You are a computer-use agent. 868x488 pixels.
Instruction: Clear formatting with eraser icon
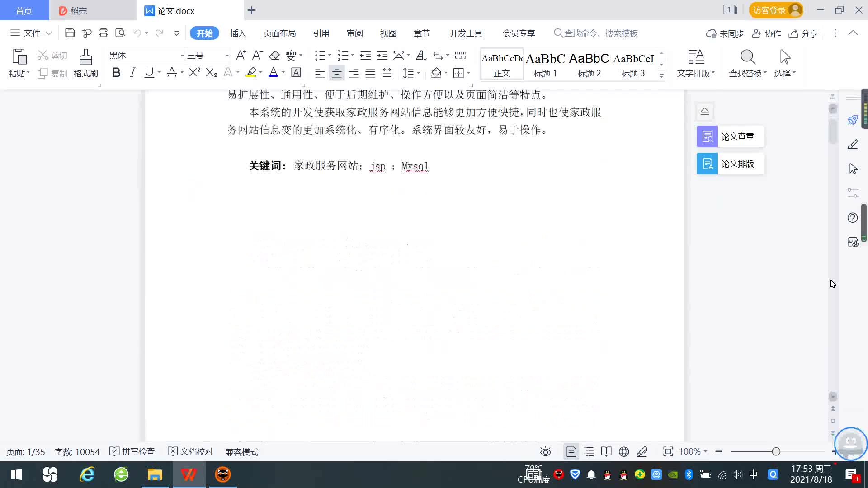click(274, 55)
